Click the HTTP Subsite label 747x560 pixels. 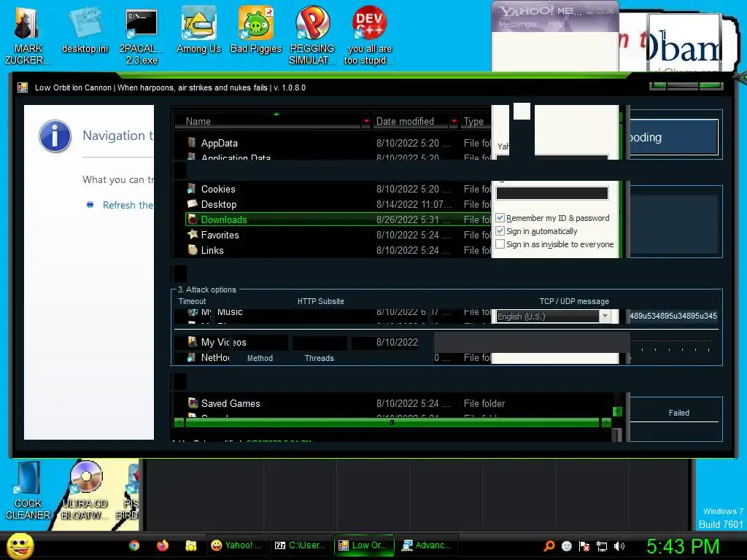321,301
